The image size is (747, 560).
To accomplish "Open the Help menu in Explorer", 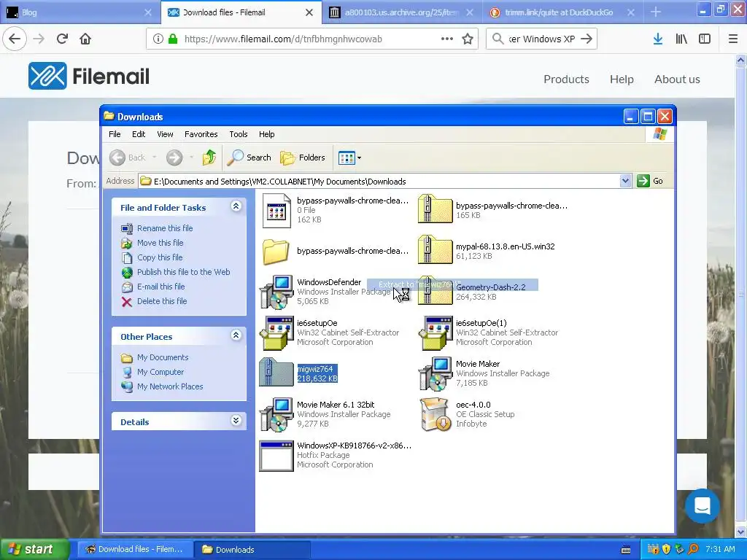I will click(267, 134).
